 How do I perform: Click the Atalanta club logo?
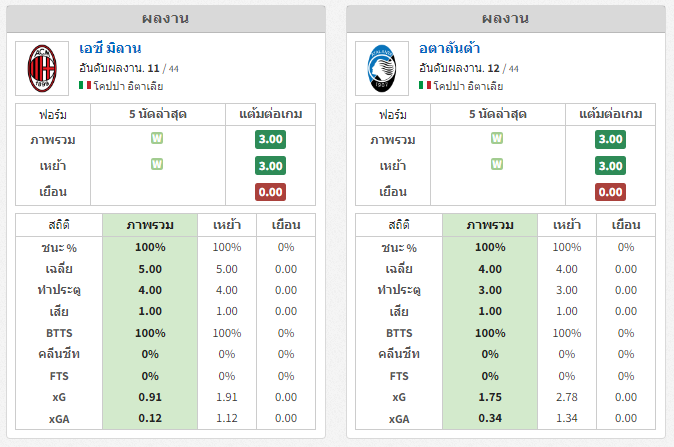[382, 68]
